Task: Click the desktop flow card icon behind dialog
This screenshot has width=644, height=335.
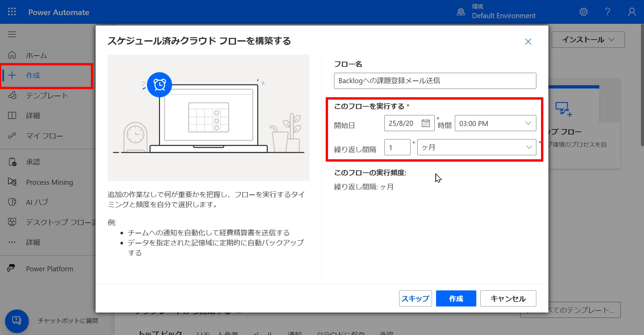Action: tap(563, 109)
